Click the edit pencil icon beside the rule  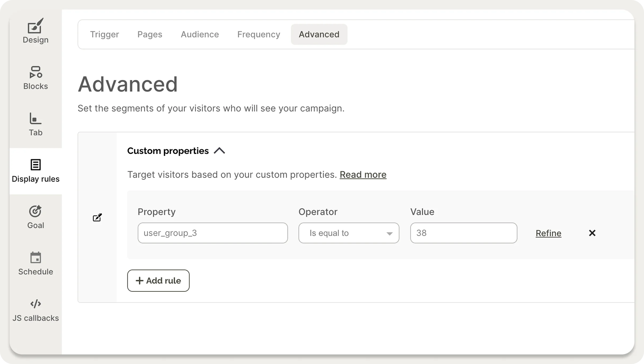click(x=98, y=217)
